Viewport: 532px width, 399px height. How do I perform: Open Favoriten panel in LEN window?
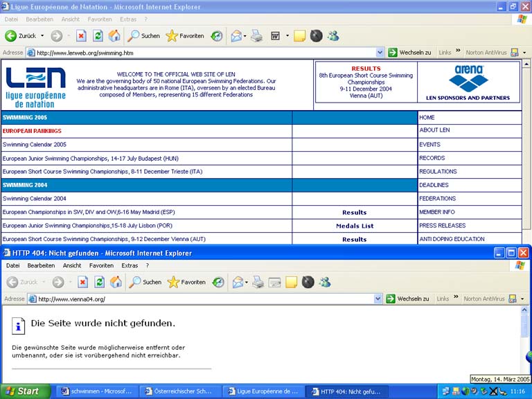185,35
